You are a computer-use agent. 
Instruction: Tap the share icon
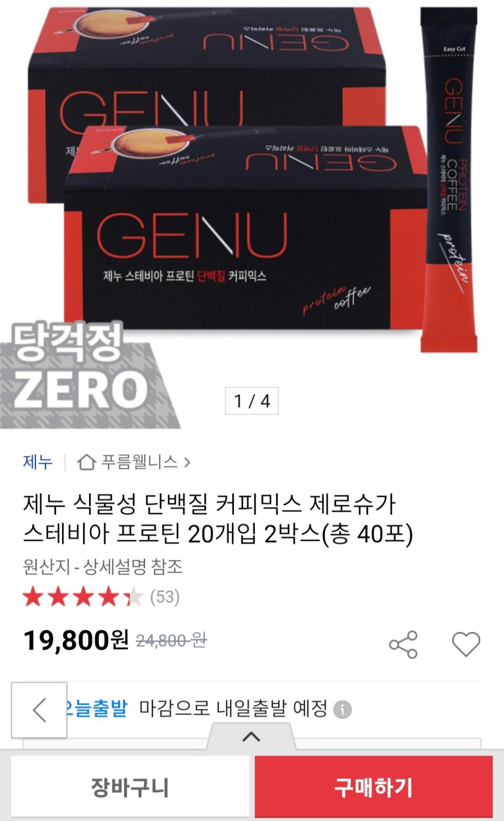click(x=403, y=644)
